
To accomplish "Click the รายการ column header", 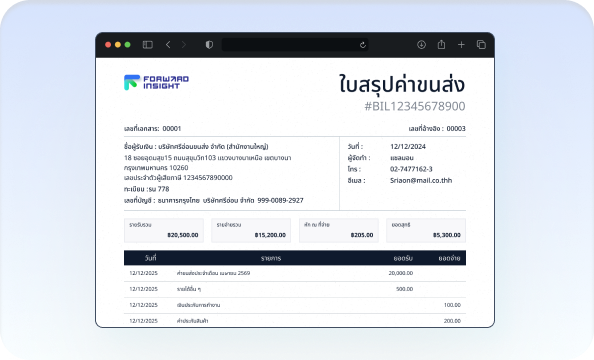I will tap(271, 258).
